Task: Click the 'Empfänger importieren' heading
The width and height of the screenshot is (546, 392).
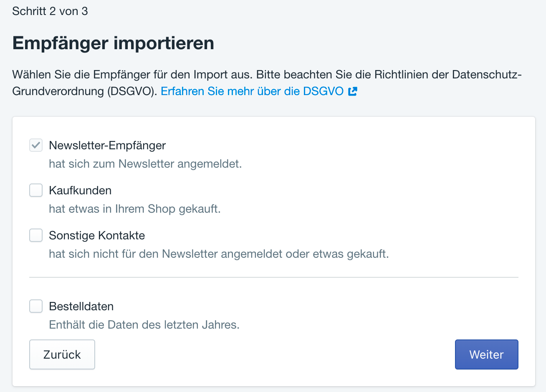Action: coord(113,43)
